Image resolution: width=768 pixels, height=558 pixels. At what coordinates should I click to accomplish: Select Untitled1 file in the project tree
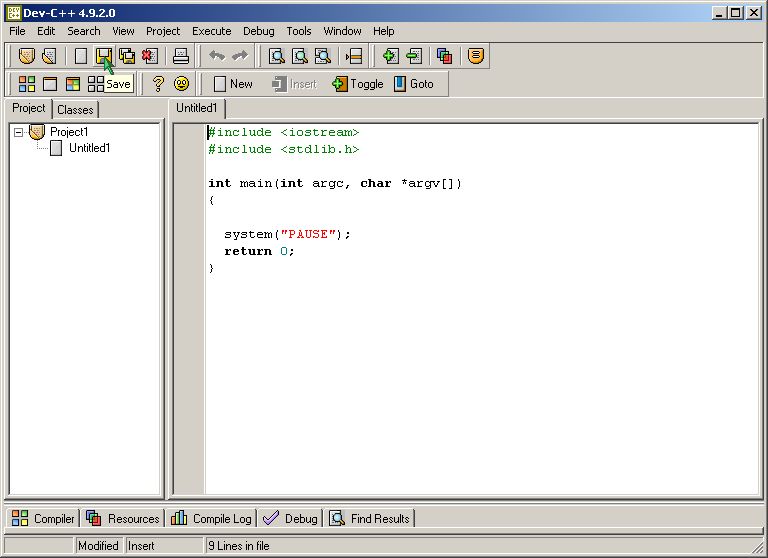tap(89, 148)
